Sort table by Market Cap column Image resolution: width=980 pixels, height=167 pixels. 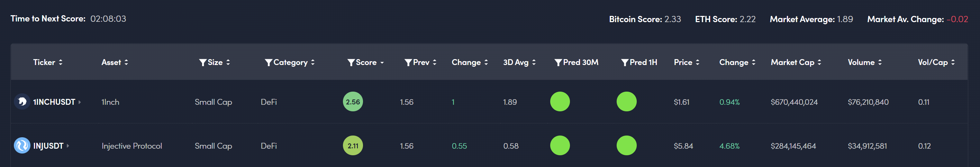pyautogui.click(x=796, y=62)
